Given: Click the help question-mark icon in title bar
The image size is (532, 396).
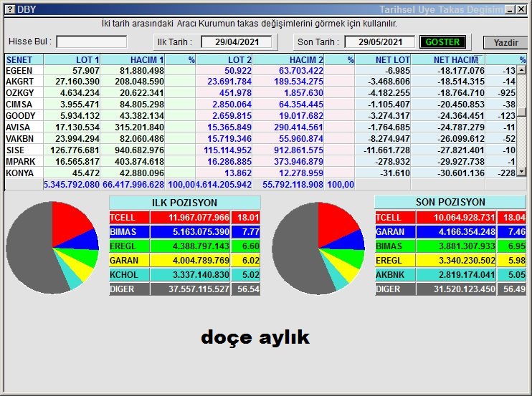Looking at the screenshot, I should pos(10,9).
